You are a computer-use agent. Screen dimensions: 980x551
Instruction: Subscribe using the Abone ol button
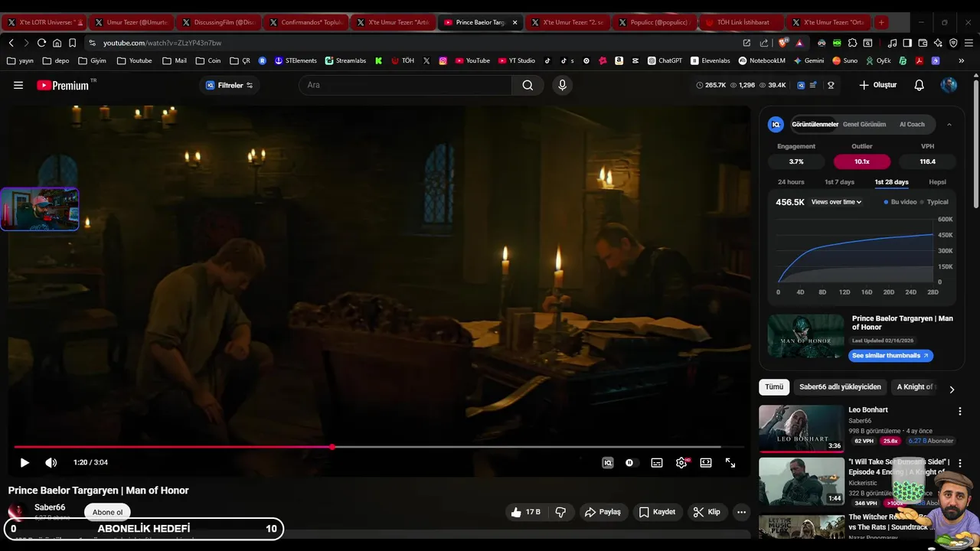[x=107, y=512]
